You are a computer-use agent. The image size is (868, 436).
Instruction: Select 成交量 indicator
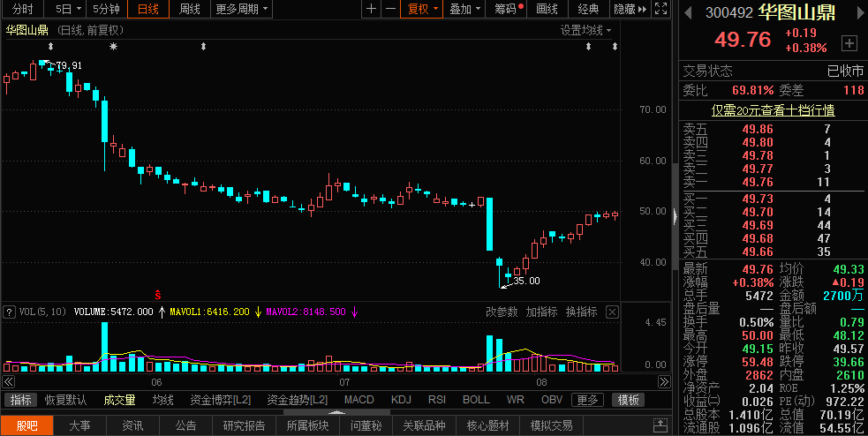[x=119, y=400]
